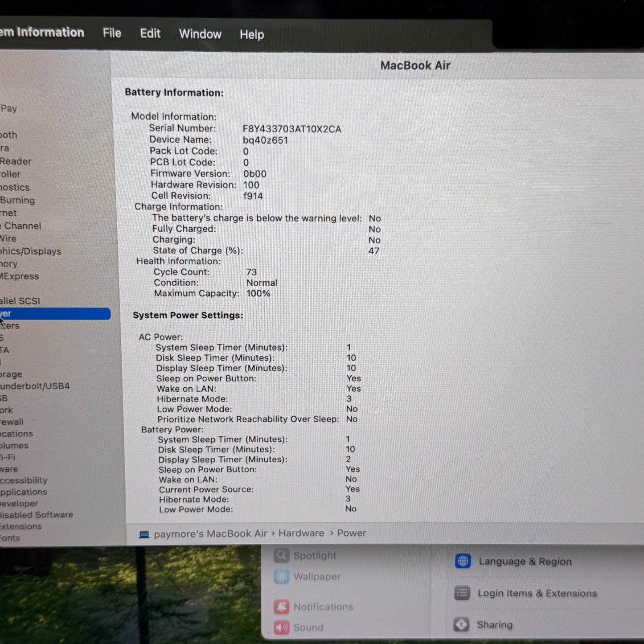Open the Window menu
644x644 pixels.
[x=200, y=34]
